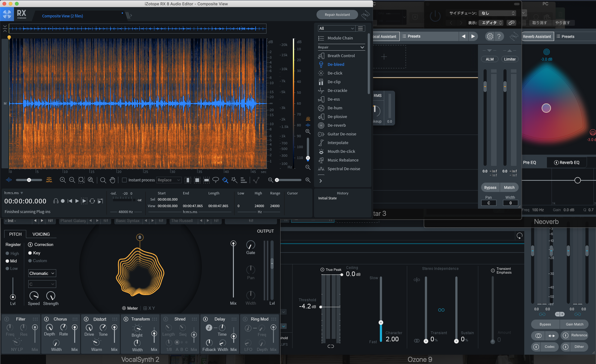Screen dimensions: 596x364
Task: Pick the Grab hand tool in RX
Action: 112,180
